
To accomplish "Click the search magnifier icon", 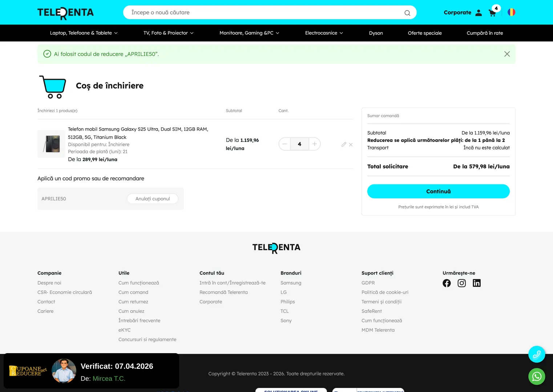I will (x=407, y=13).
